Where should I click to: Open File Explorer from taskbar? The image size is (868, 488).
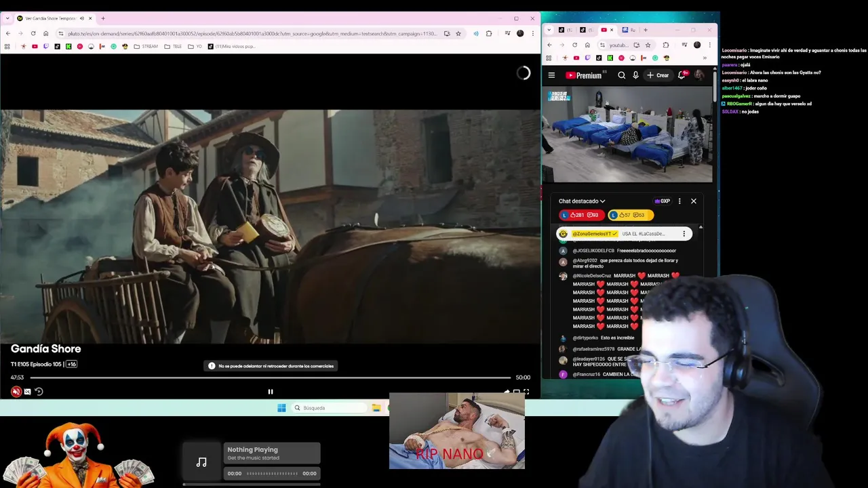coord(376,408)
